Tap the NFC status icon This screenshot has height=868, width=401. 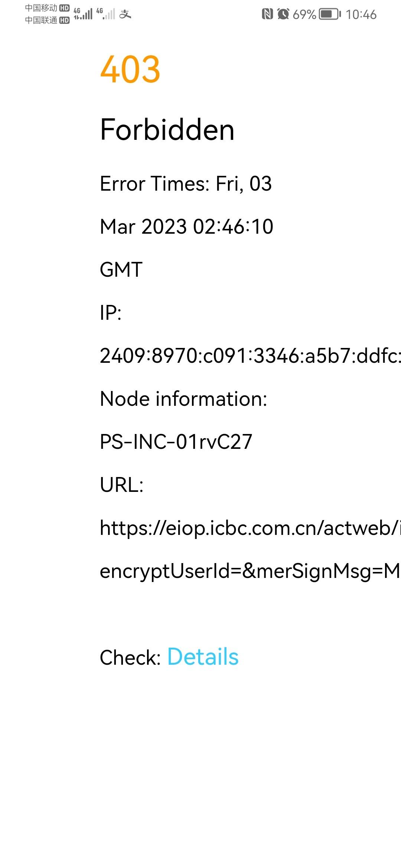click(267, 14)
